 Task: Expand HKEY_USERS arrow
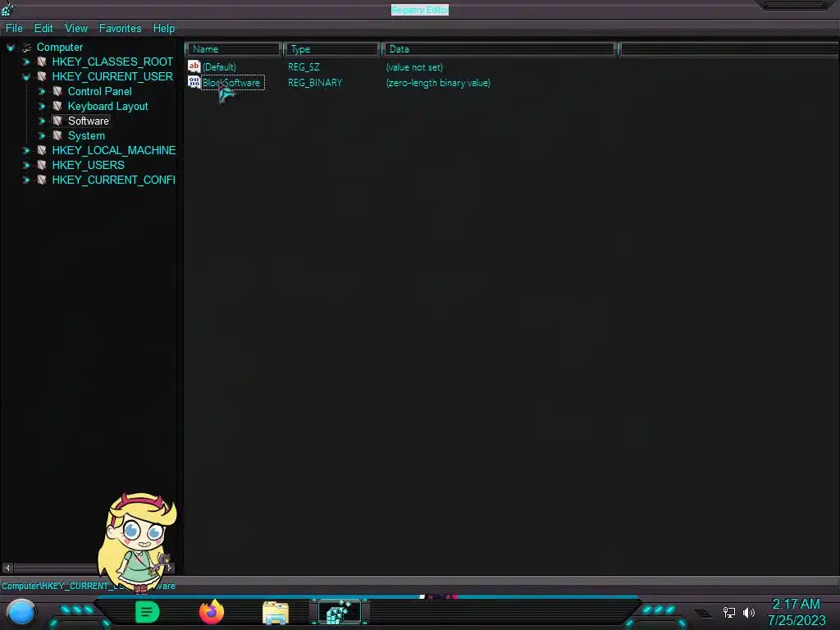(x=25, y=166)
